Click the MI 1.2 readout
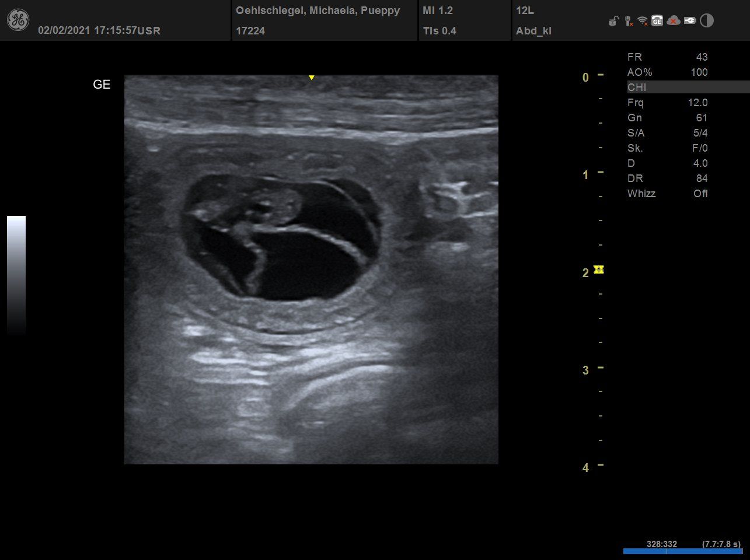Screen dimensions: 750x560 (438, 10)
